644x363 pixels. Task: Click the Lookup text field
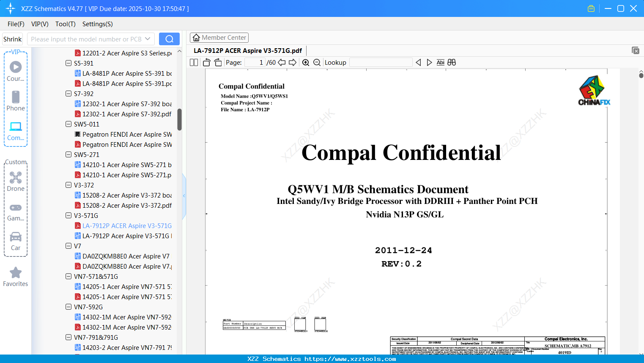[381, 63]
